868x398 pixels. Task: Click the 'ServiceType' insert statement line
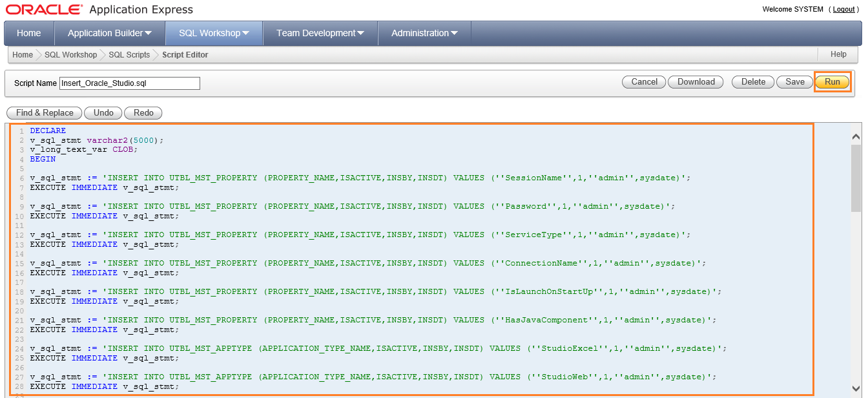coord(360,235)
